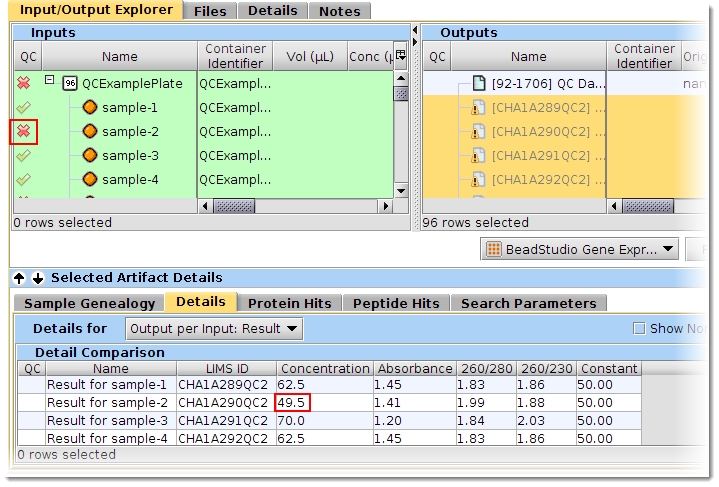Click the orange sample icon for sample-4
The width and height of the screenshot is (719, 487).
[90, 179]
